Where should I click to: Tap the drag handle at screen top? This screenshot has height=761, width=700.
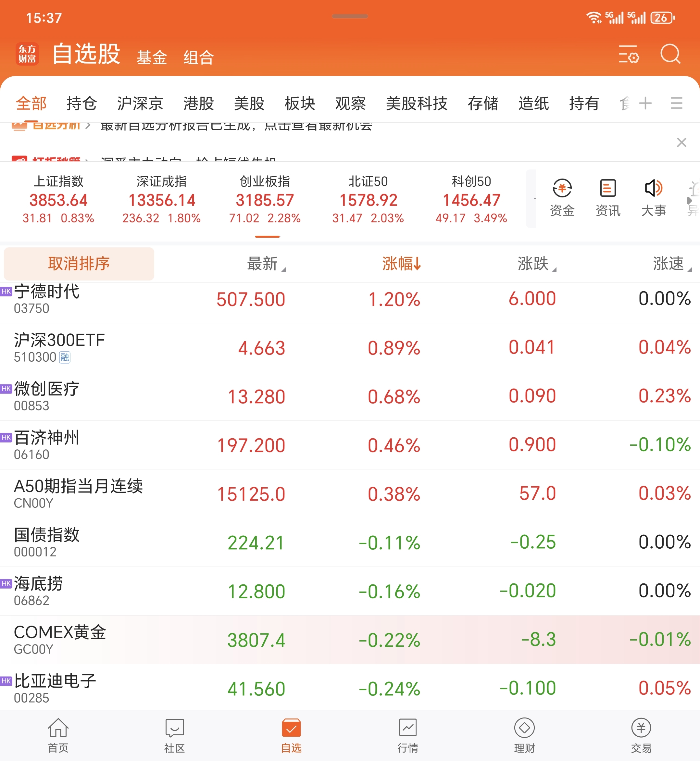pos(350,16)
